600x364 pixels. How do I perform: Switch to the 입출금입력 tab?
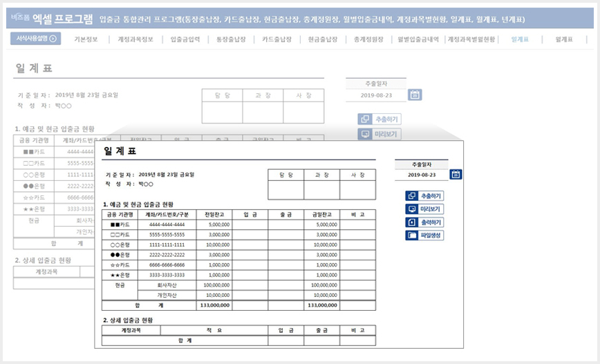tap(185, 39)
